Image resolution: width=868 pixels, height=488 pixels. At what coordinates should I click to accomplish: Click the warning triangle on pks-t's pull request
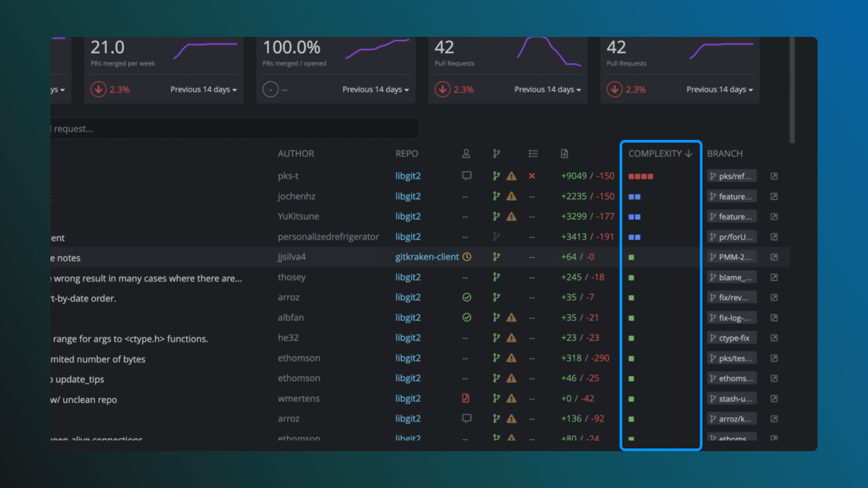(510, 176)
